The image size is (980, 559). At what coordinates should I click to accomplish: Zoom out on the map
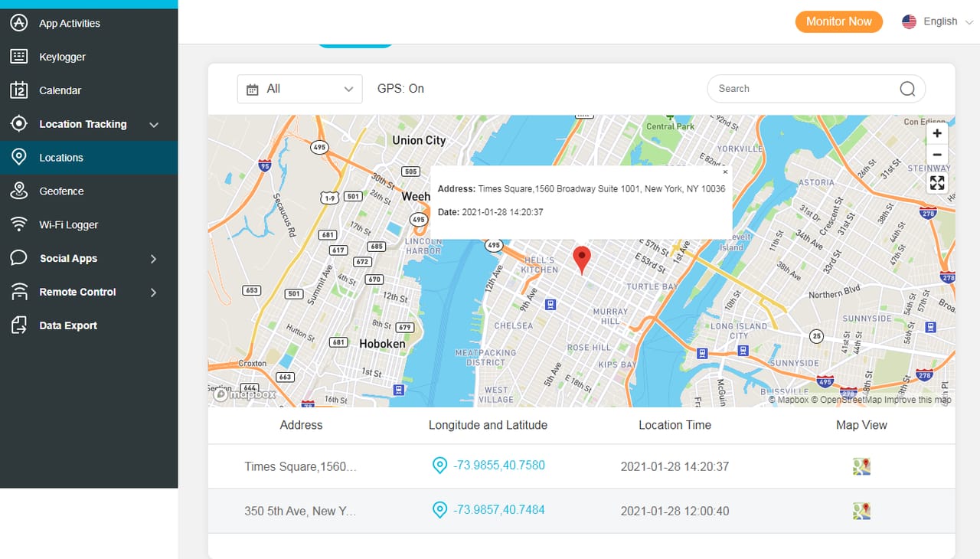tap(936, 155)
